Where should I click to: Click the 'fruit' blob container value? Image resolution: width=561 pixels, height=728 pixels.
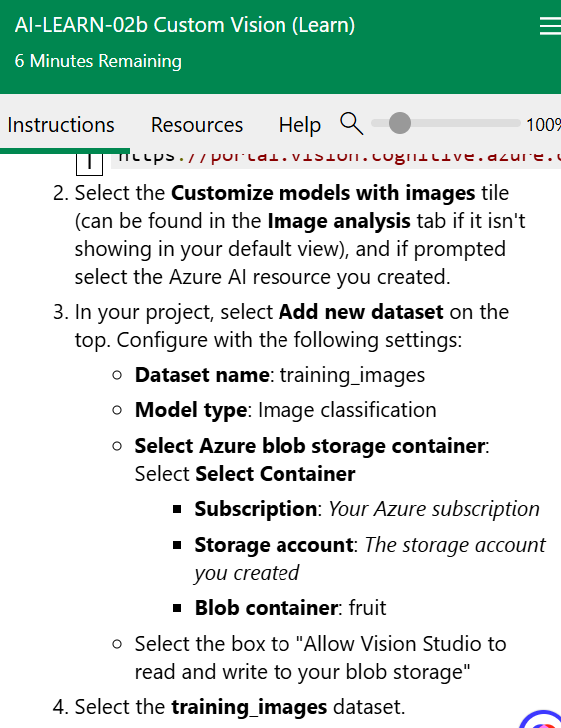(x=367, y=608)
